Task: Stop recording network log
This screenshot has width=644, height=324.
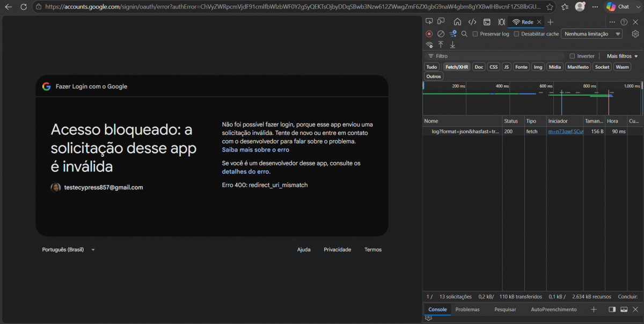Action: 429,34
